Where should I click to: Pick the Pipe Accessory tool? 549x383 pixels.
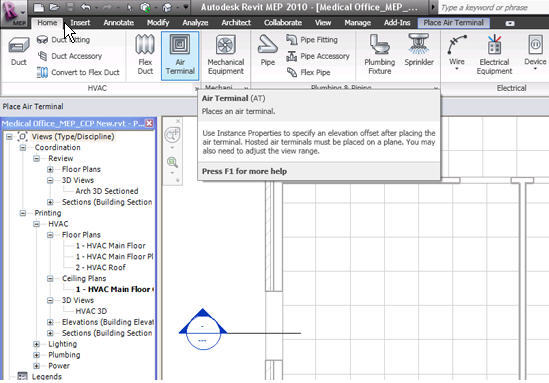point(318,56)
